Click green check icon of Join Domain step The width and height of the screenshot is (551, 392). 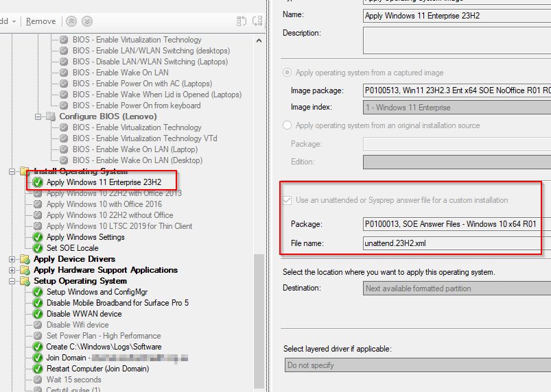click(38, 358)
